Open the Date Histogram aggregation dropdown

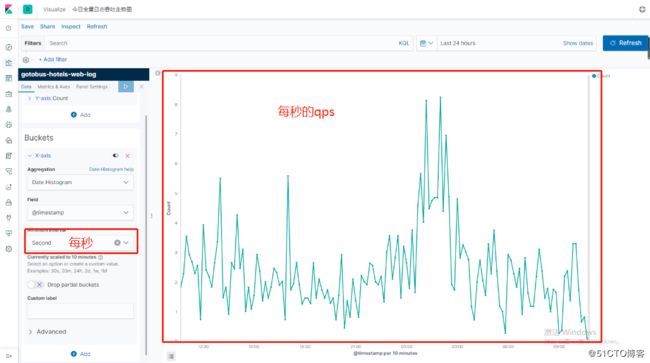pos(80,182)
